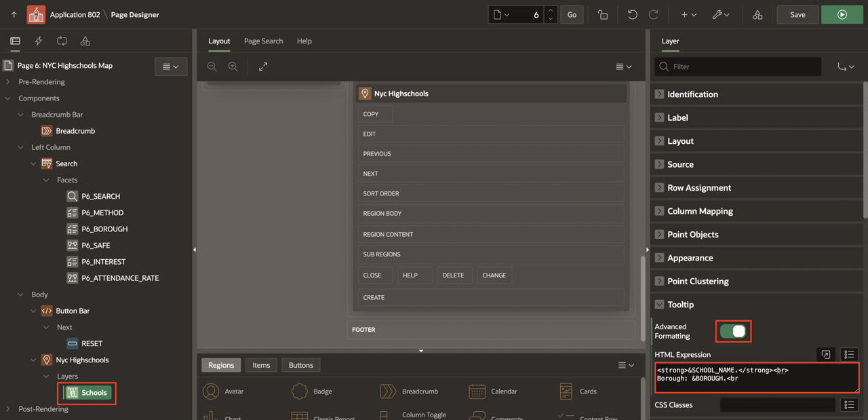Image resolution: width=868 pixels, height=420 pixels.
Task: Open the Shared Components icon in toolbar
Action: (757, 14)
